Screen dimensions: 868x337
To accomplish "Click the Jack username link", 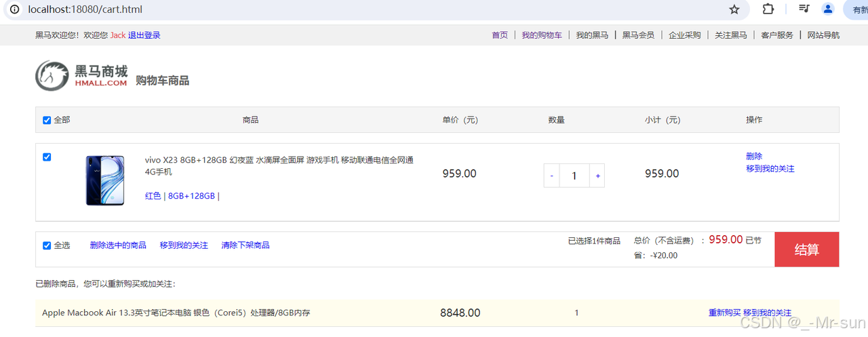I will point(118,35).
